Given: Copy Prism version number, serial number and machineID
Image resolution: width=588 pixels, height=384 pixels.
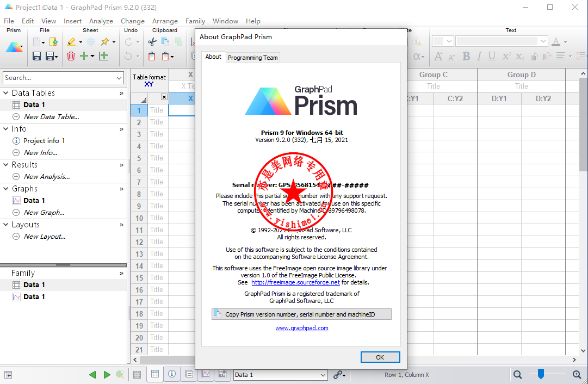Looking at the screenshot, I should pos(301,314).
